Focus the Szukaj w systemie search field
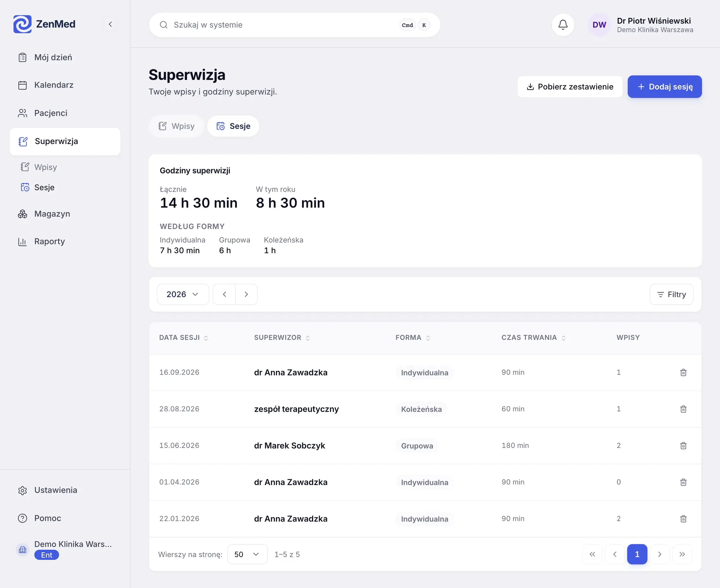The image size is (720, 588). click(294, 25)
